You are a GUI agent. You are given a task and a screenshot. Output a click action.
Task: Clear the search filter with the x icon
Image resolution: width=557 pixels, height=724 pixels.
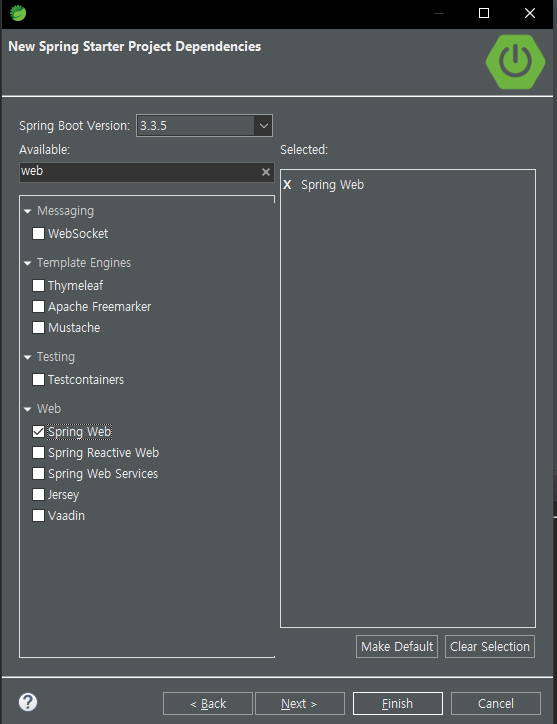(266, 172)
